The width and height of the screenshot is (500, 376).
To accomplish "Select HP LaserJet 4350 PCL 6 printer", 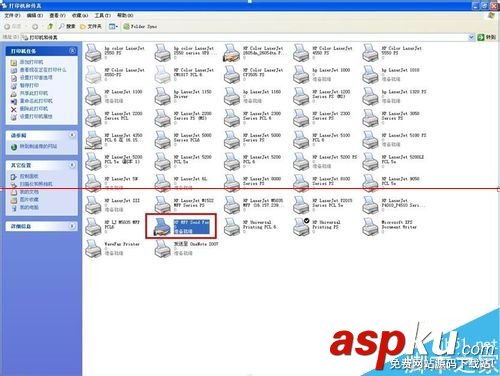I will (x=114, y=140).
